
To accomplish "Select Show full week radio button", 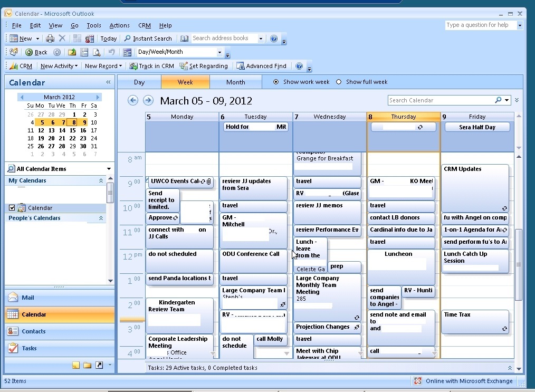I will pos(339,82).
